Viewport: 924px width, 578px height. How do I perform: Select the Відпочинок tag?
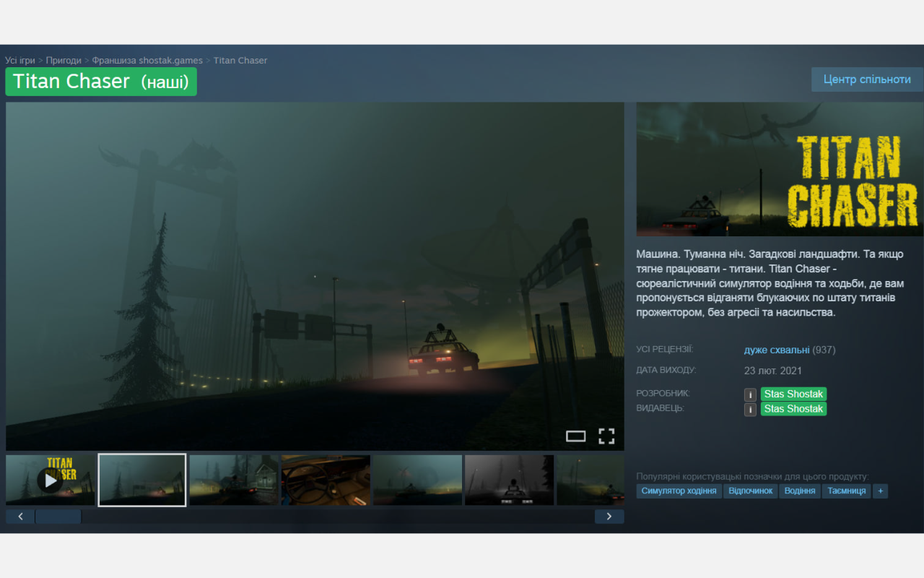click(750, 491)
